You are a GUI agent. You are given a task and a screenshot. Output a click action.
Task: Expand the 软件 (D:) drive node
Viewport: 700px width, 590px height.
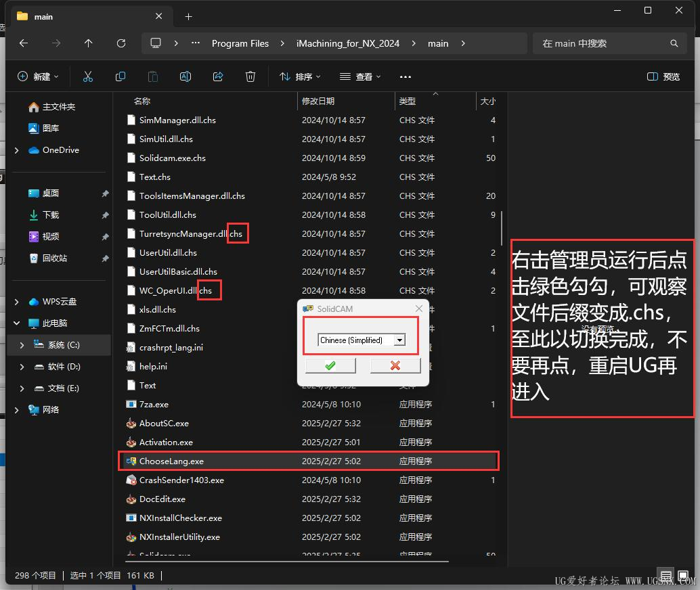click(22, 367)
